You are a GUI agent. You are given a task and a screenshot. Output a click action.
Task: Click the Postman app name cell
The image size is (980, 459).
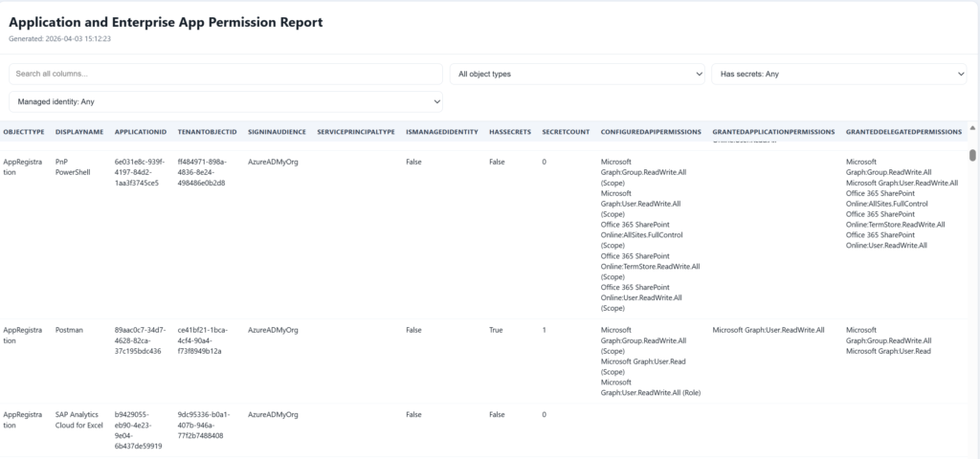click(70, 330)
